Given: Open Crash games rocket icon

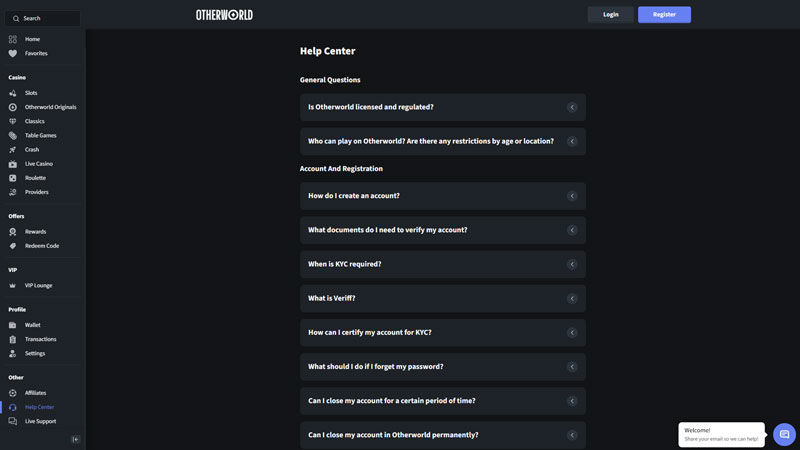Looking at the screenshot, I should pos(13,150).
